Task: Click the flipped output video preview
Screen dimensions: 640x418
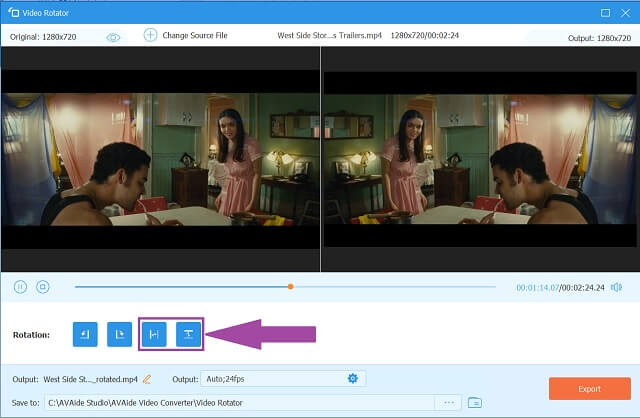Action: pos(480,159)
